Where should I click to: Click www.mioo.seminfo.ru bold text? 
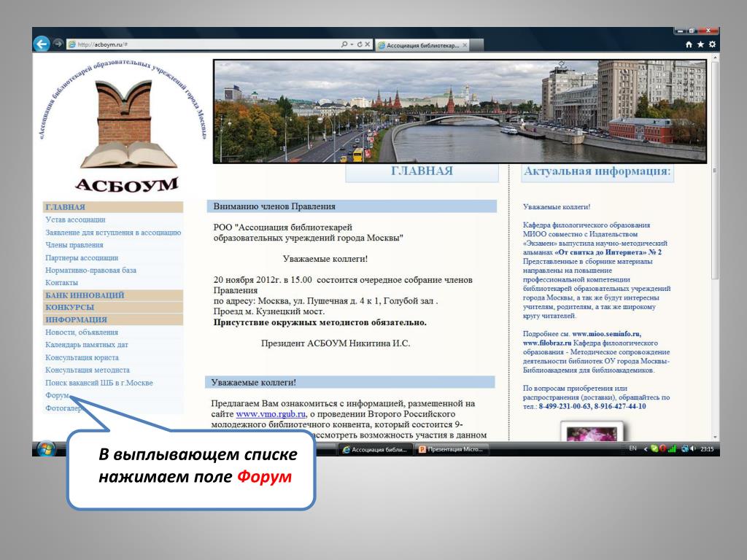[606, 334]
